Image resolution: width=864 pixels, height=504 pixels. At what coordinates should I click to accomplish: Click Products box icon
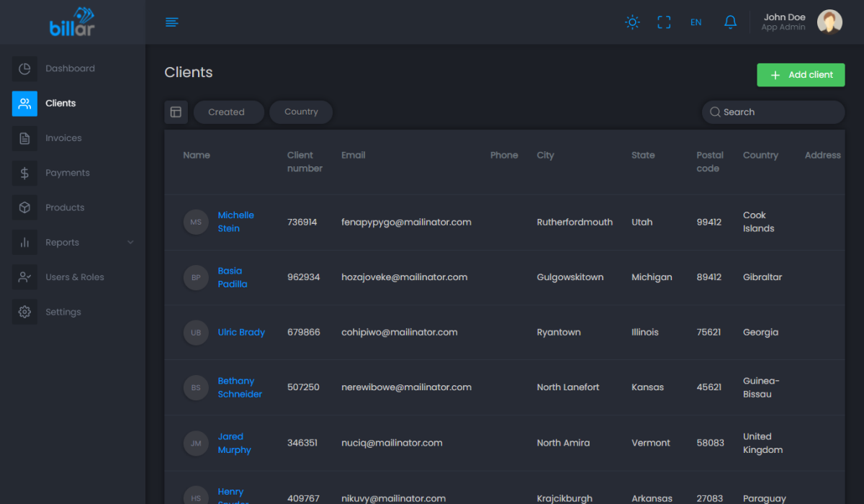pyautogui.click(x=24, y=207)
